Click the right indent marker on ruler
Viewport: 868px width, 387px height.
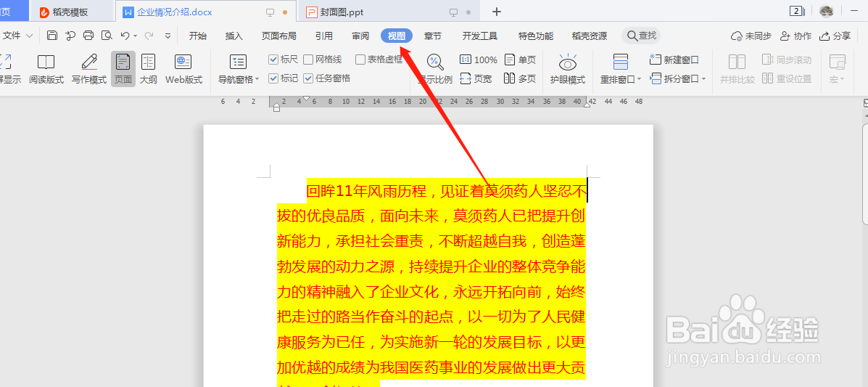[x=587, y=105]
